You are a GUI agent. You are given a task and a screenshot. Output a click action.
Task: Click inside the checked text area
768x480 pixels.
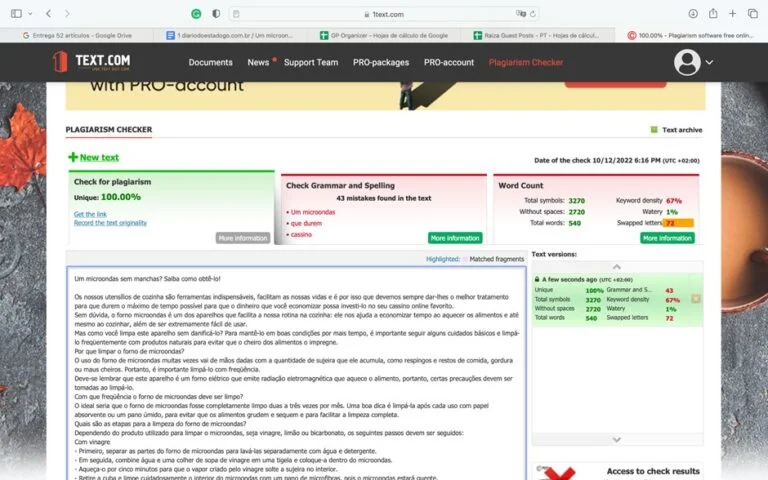(296, 373)
